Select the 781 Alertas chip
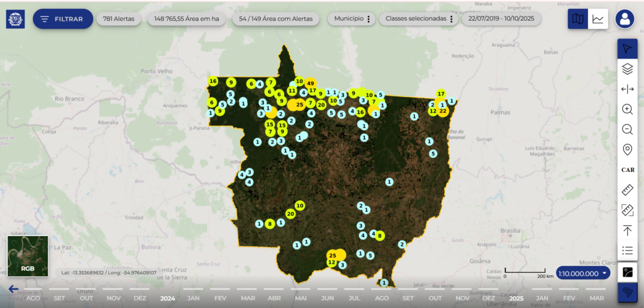 click(x=120, y=19)
